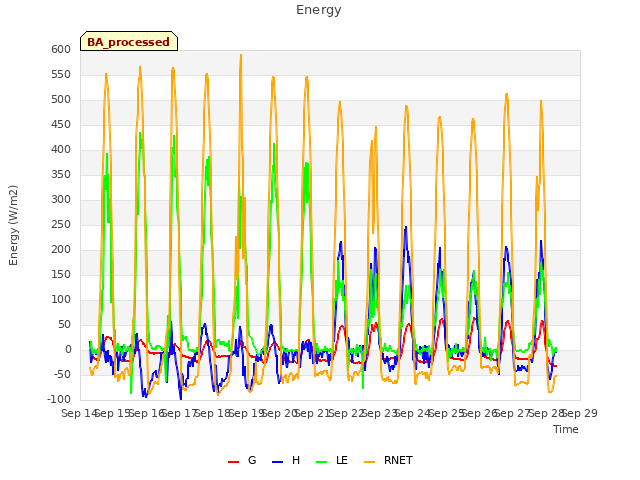The width and height of the screenshot is (640, 480).
Task: Click the highest blue H peak near 250
Action: click(406, 227)
